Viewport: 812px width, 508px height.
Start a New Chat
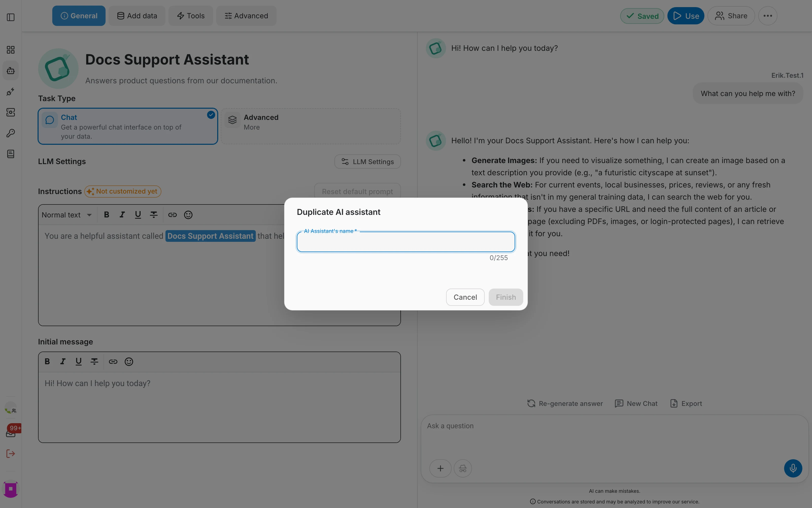coord(636,404)
